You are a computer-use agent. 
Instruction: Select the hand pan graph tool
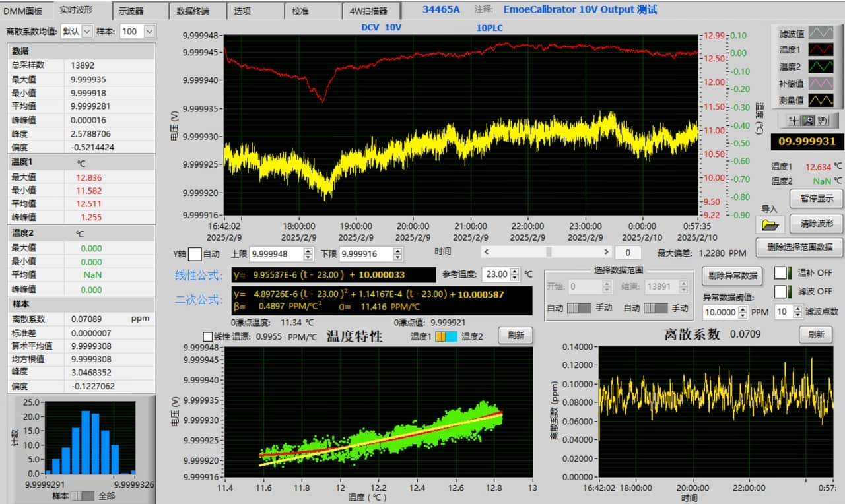click(x=822, y=121)
